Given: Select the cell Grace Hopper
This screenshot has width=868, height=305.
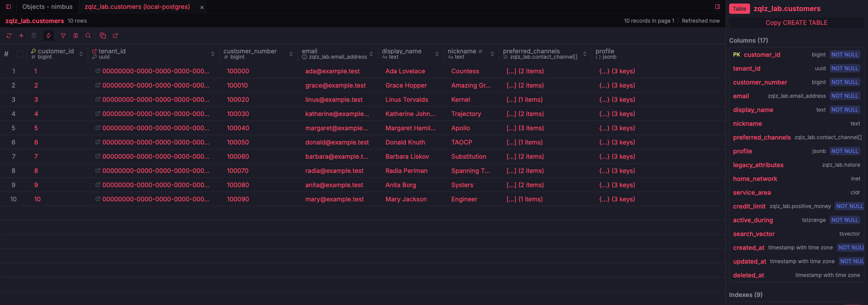Looking at the screenshot, I should point(406,85).
